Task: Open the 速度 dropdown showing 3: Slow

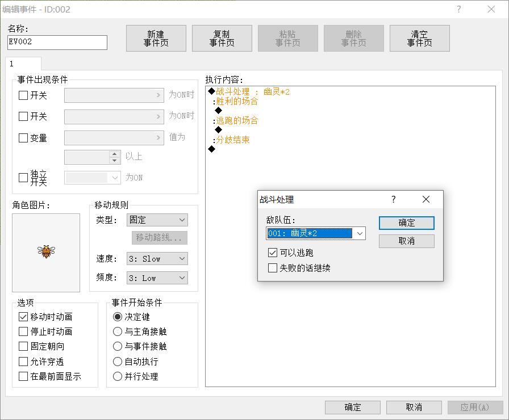Action: [x=157, y=258]
